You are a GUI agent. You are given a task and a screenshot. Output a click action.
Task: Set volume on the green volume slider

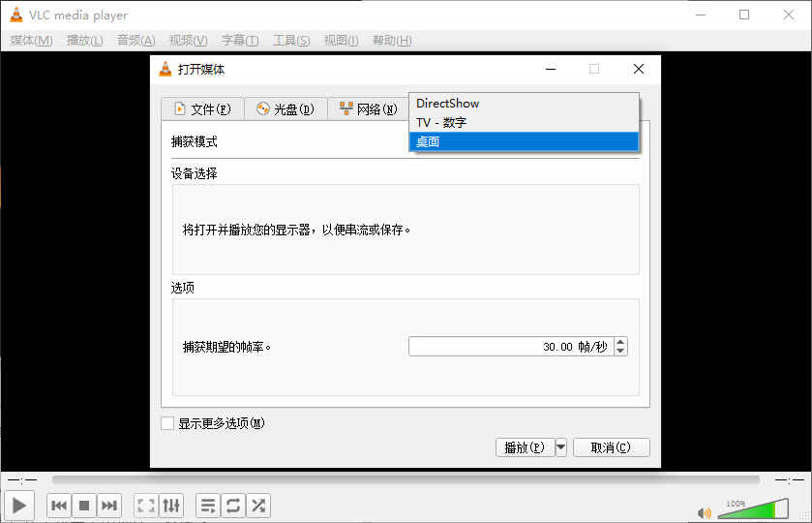(x=754, y=509)
